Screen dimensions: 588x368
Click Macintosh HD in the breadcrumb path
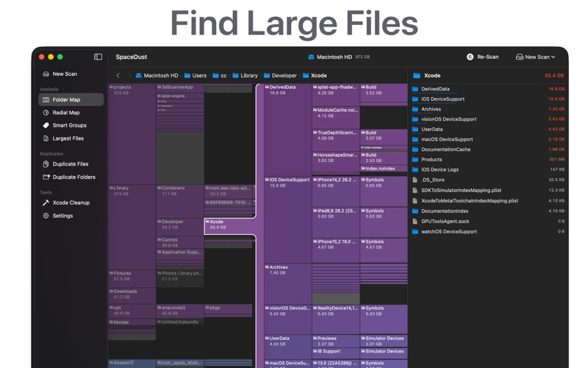click(x=157, y=76)
